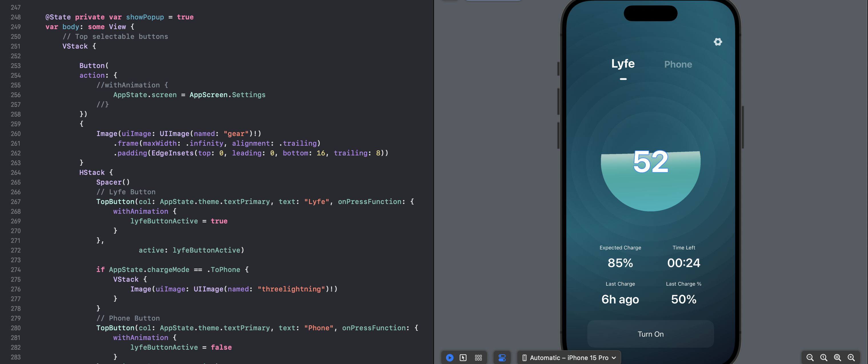Click the "Lyfe" string in the TopButton call
Viewport: 868px width, 364px height.
coord(316,201)
